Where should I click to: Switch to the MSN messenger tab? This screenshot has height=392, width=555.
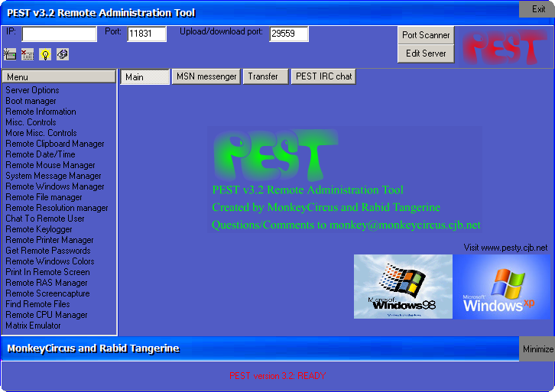206,77
